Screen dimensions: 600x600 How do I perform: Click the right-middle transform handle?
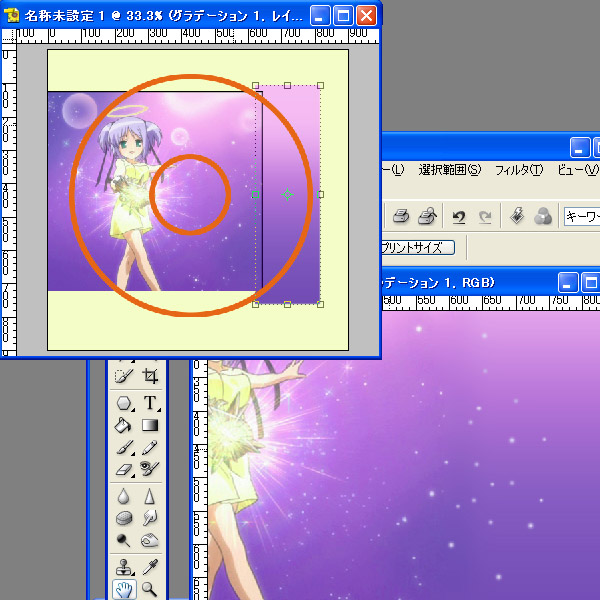tap(321, 194)
